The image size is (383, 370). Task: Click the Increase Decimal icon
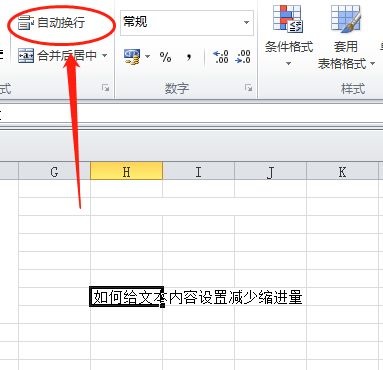click(x=220, y=57)
